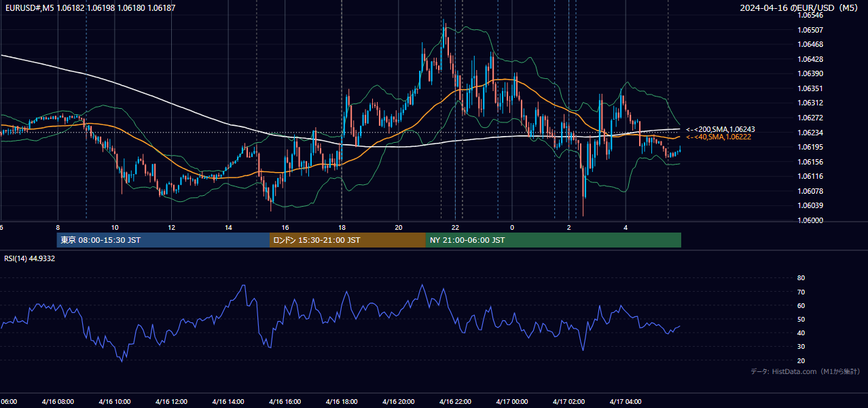Click price axis label 1.06468
Screen dimensions: 868x408
coord(811,44)
